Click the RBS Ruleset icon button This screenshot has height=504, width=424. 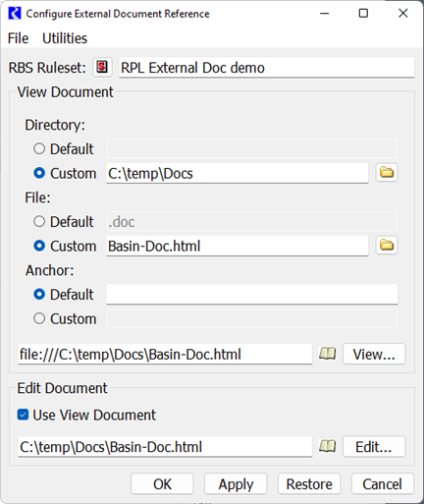pyautogui.click(x=102, y=67)
